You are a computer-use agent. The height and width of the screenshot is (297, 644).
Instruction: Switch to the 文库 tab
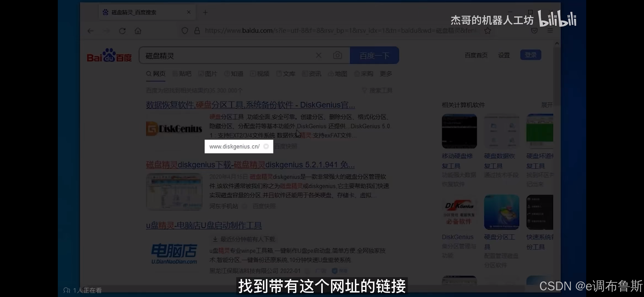[x=286, y=73]
